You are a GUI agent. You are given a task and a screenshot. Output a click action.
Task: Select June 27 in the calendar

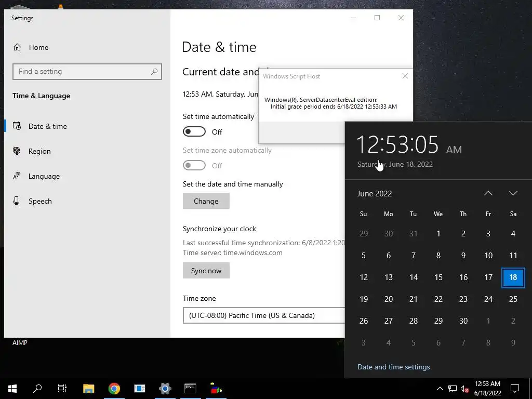[389, 321]
